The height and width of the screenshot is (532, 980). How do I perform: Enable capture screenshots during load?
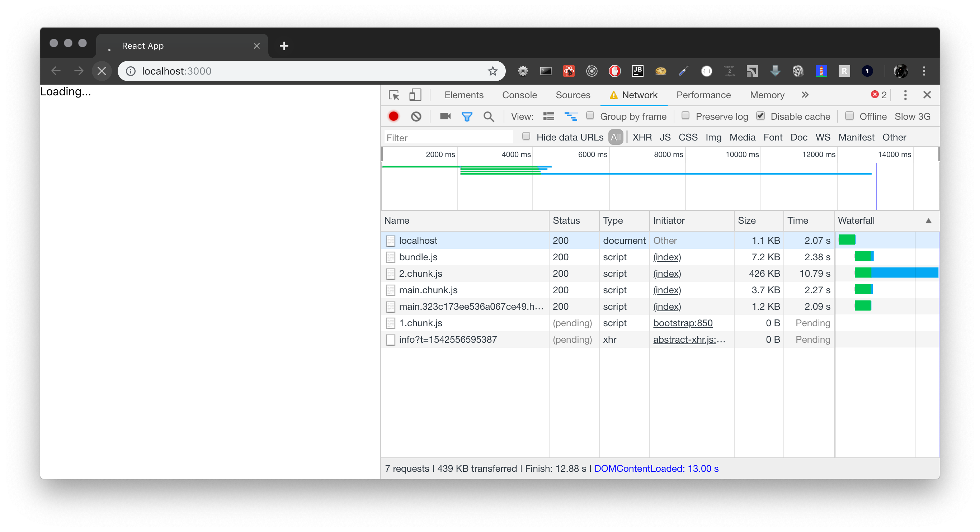coord(445,117)
